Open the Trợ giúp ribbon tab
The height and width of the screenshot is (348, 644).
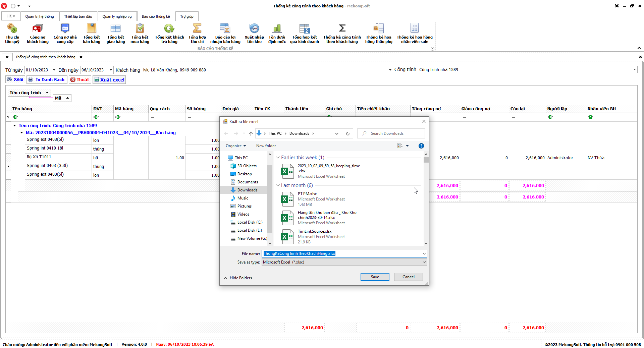tap(186, 16)
